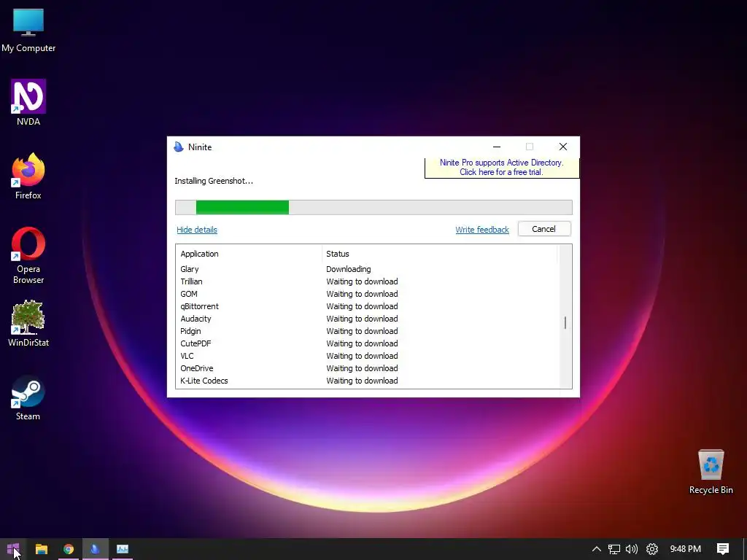
Task: Select the VLC row
Action: tap(367, 356)
